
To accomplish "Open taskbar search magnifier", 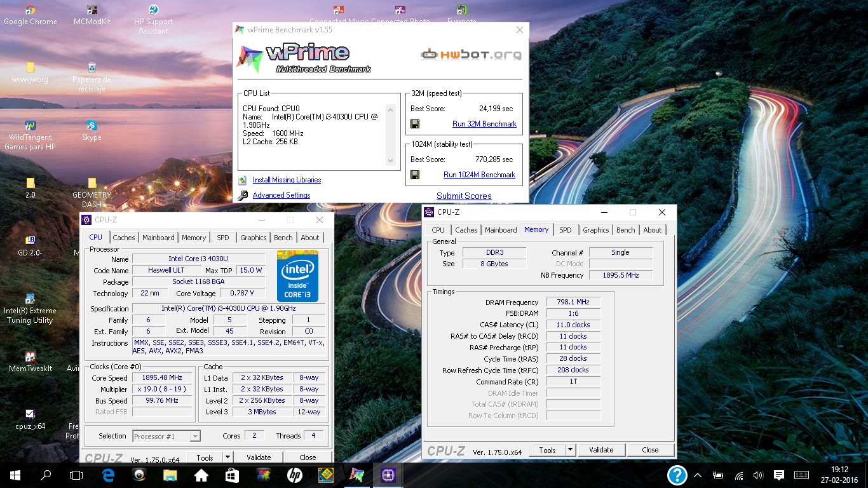I will click(46, 475).
